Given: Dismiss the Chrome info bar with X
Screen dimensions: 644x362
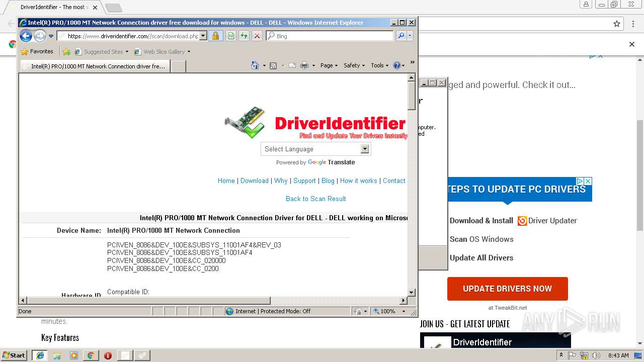Looking at the screenshot, I should 632,44.
